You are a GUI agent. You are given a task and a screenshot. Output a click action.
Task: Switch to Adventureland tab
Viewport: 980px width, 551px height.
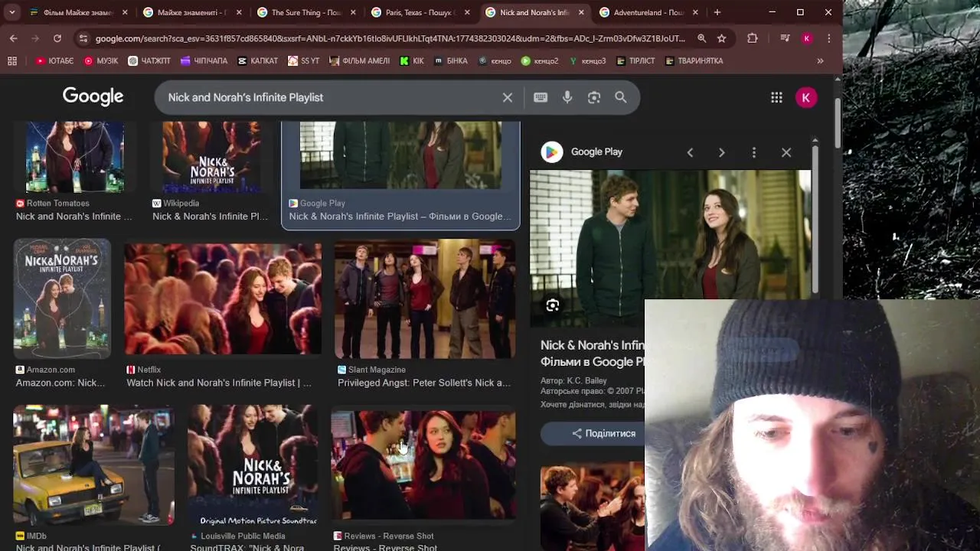tap(649, 12)
